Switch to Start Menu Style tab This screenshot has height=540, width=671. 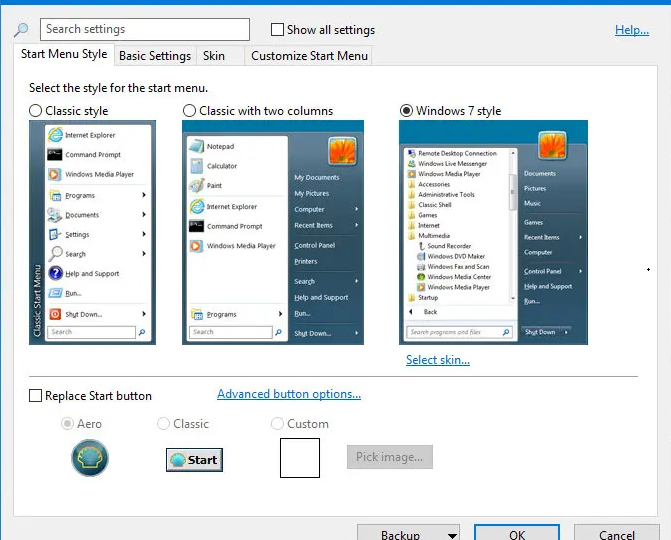pyautogui.click(x=64, y=54)
